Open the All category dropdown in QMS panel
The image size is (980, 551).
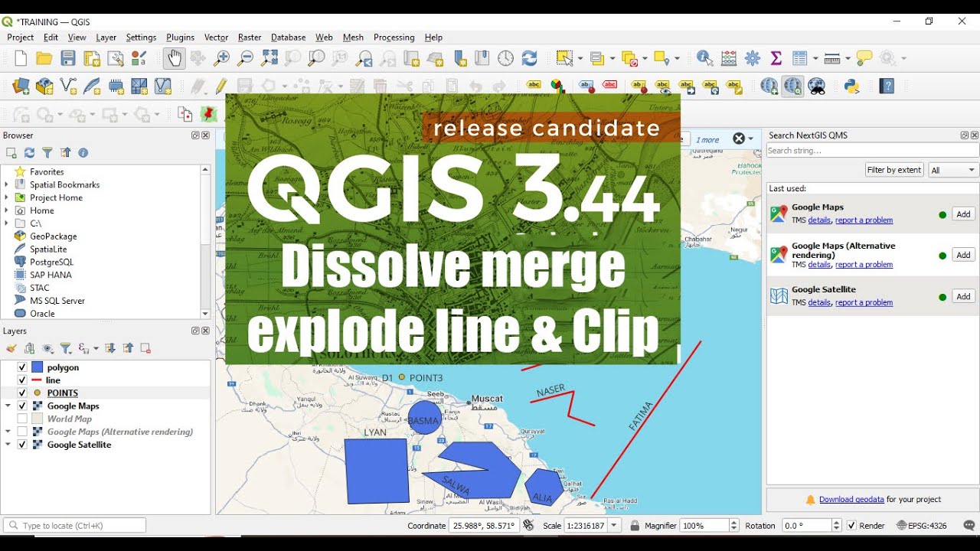pos(953,170)
